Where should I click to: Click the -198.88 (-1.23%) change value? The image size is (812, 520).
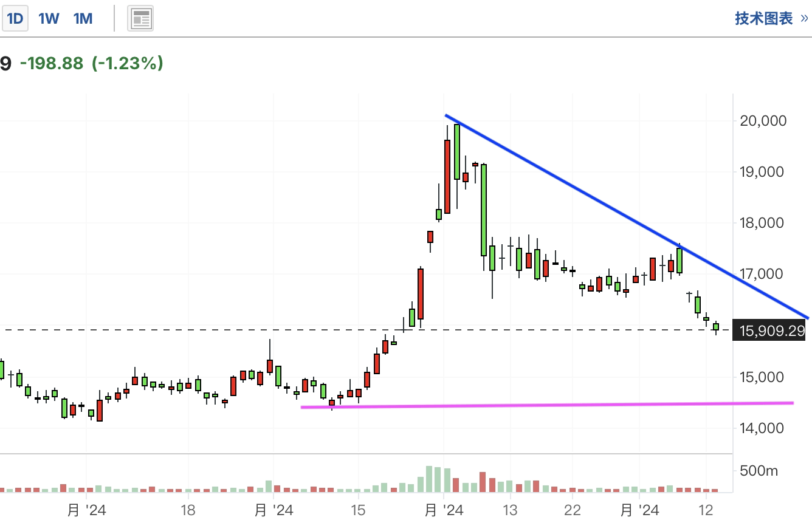pyautogui.click(x=92, y=63)
